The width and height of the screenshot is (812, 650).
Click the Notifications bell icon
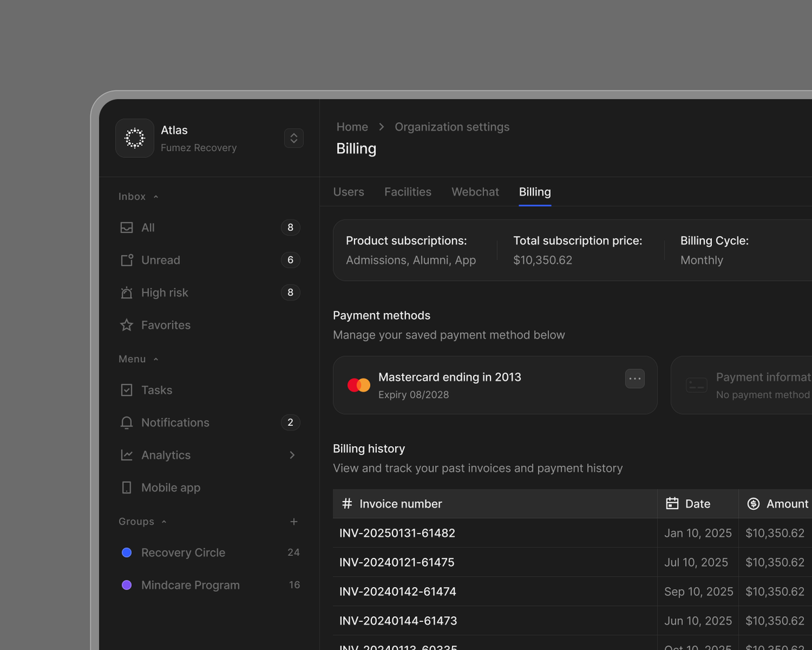click(x=127, y=422)
